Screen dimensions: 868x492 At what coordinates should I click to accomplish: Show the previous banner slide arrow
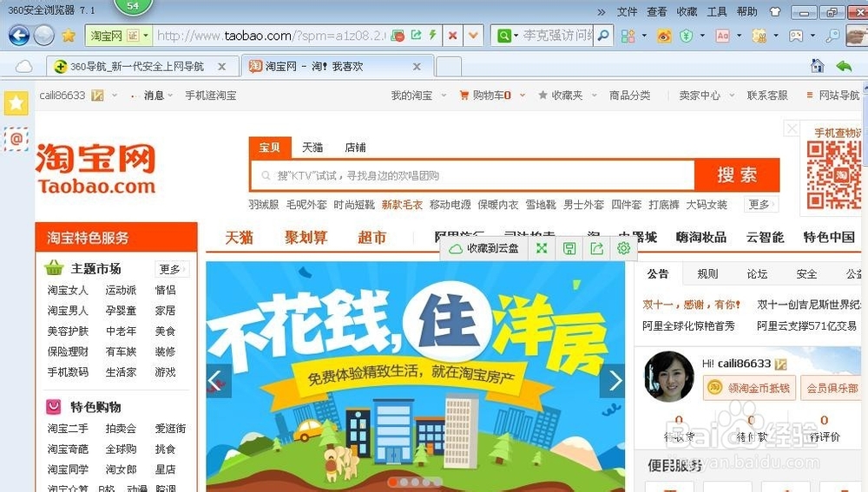click(x=218, y=381)
